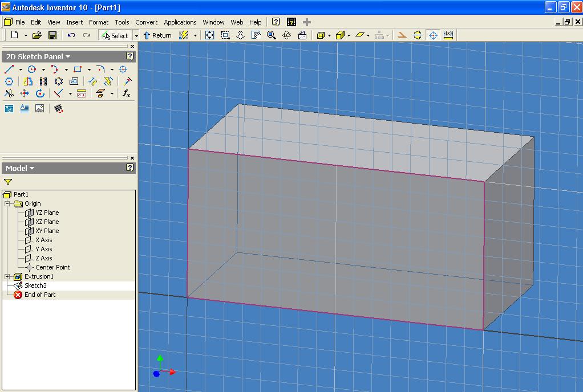Select the Project Geometry tool
583x392 pixels.
100,93
